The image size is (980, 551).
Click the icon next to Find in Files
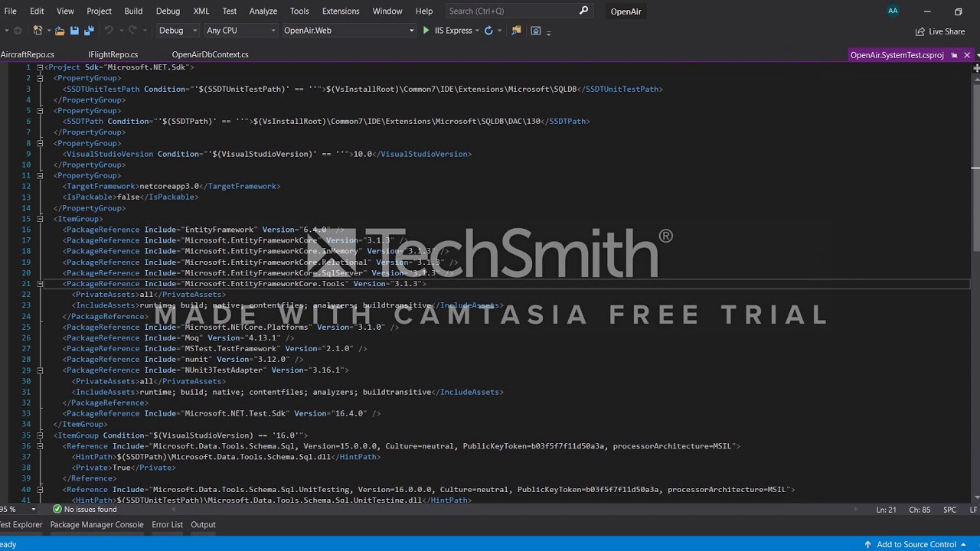(x=536, y=31)
